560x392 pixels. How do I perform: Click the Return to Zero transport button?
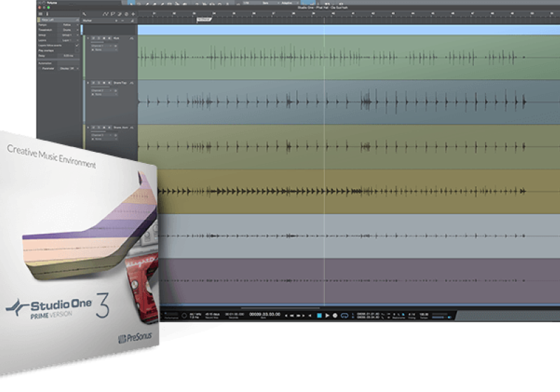point(309,316)
